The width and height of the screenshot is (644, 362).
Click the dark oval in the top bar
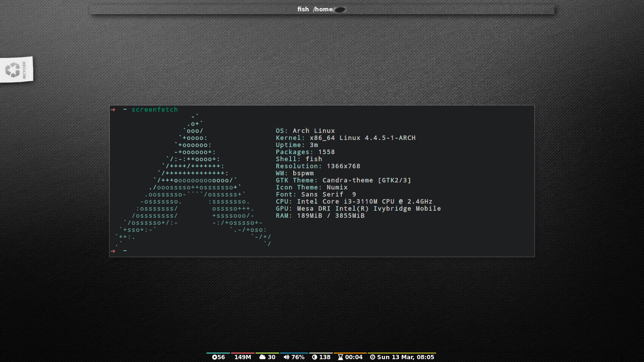point(340,9)
